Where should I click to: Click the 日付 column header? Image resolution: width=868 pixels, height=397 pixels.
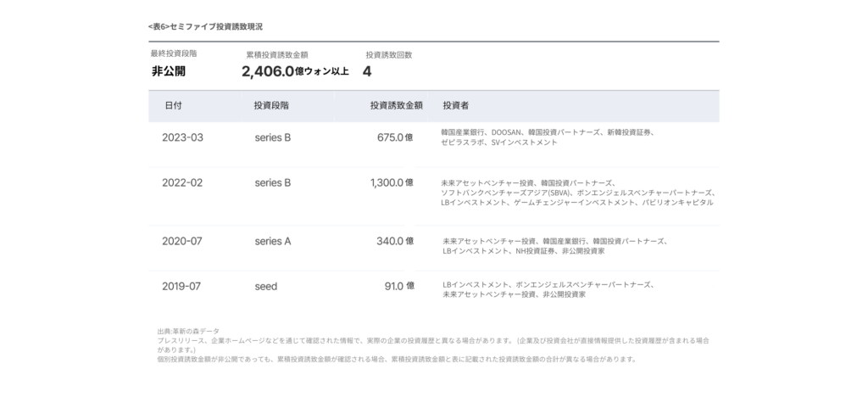coord(173,106)
